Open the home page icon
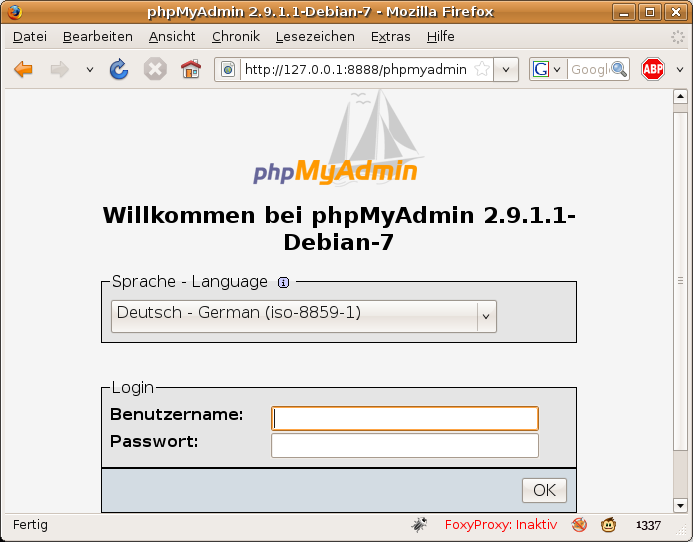Screen dimensions: 693x542 click(191, 69)
